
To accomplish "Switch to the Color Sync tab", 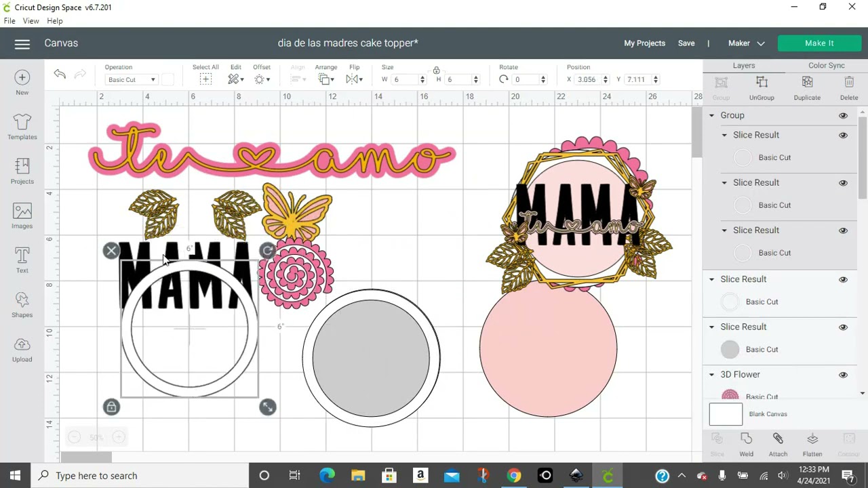I will [x=826, y=66].
